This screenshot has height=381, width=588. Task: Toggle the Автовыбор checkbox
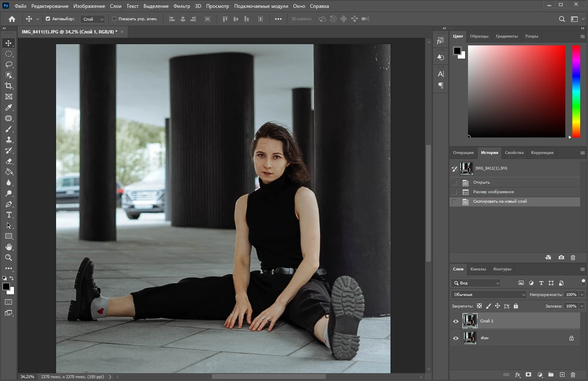point(48,19)
